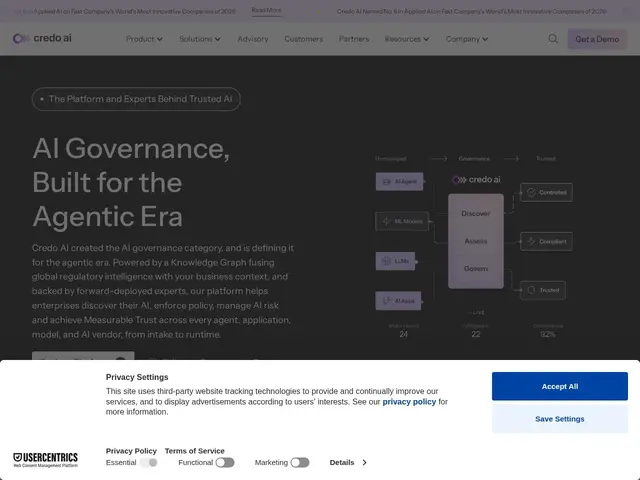The height and width of the screenshot is (480, 640).
Task: Click the Discover step in the diagram
Action: (476, 213)
